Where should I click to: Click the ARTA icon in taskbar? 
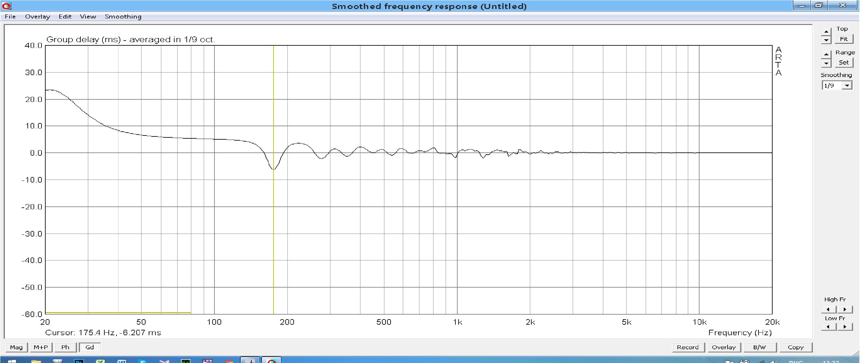(x=272, y=361)
